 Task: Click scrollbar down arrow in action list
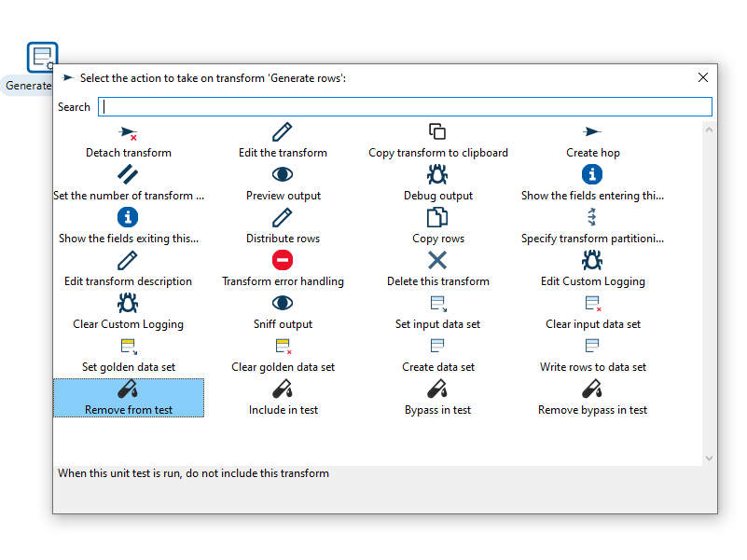709,458
